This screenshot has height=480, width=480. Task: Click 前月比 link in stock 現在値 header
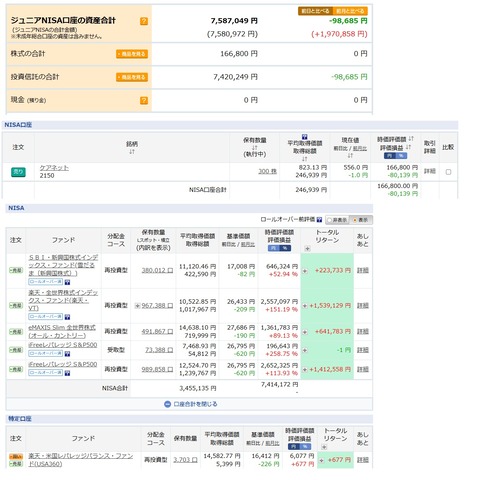pyautogui.click(x=360, y=149)
